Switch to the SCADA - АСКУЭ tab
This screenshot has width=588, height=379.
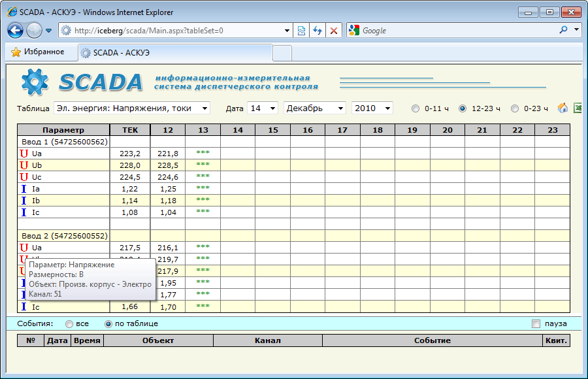pos(175,52)
